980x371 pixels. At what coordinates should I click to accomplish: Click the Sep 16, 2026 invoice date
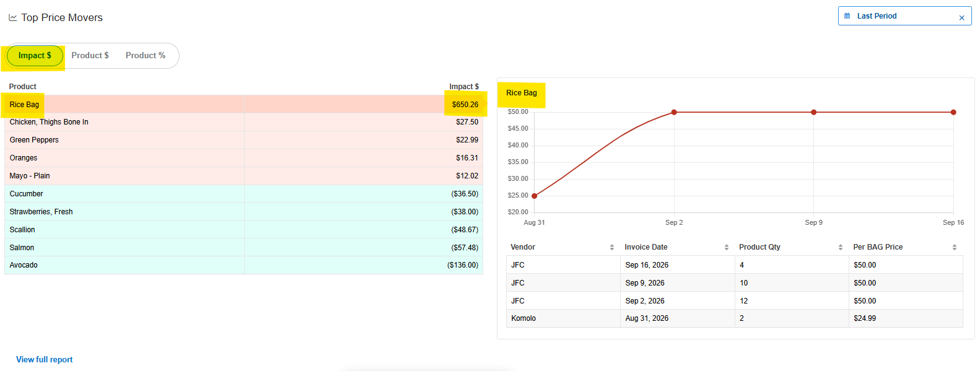647,265
